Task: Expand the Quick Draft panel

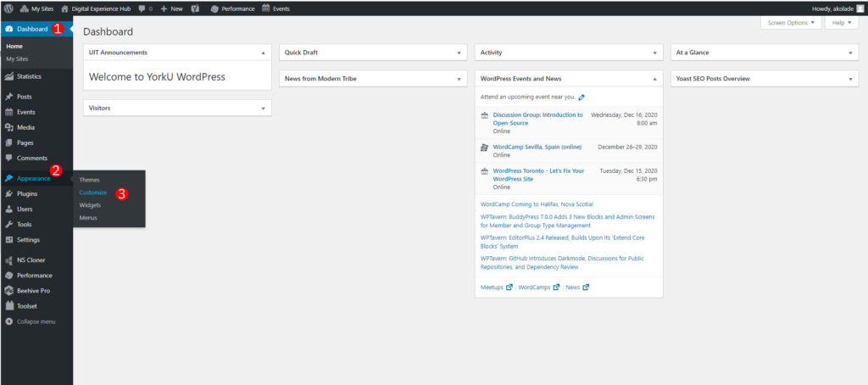Action: (x=459, y=53)
